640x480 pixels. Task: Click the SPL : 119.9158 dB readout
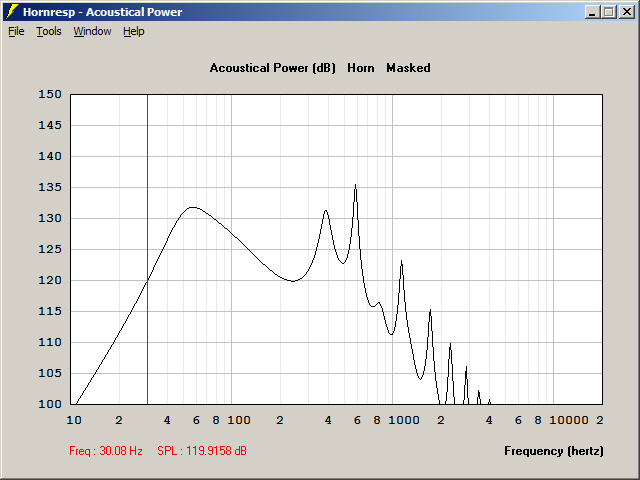[x=202, y=451]
